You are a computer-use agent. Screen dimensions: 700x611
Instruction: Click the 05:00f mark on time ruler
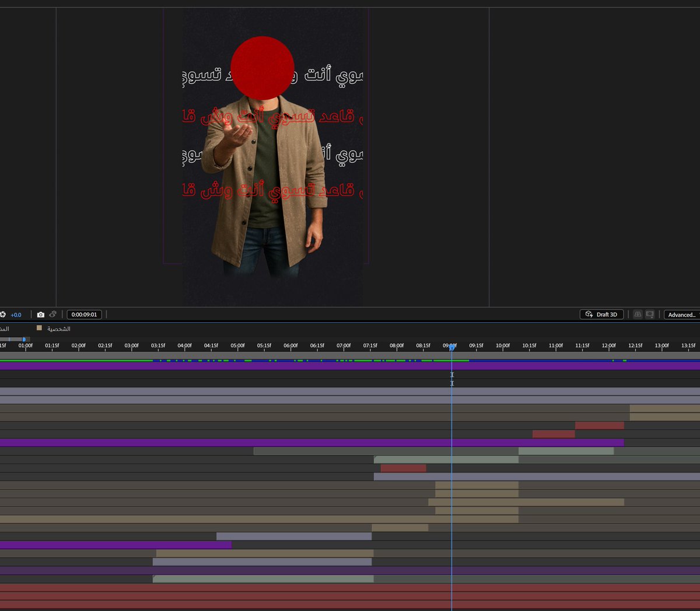coord(238,345)
